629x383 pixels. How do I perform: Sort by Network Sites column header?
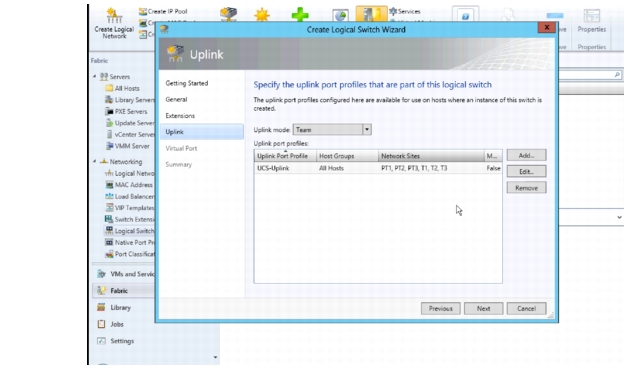[x=431, y=156]
